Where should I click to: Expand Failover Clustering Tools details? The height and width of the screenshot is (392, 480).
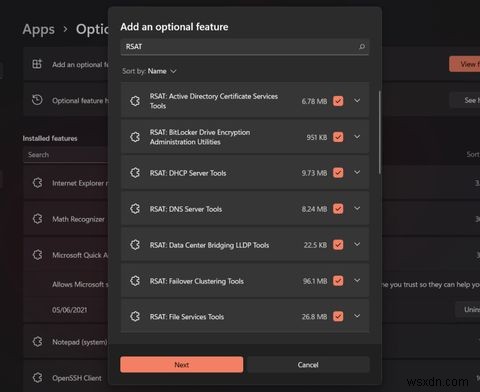357,280
